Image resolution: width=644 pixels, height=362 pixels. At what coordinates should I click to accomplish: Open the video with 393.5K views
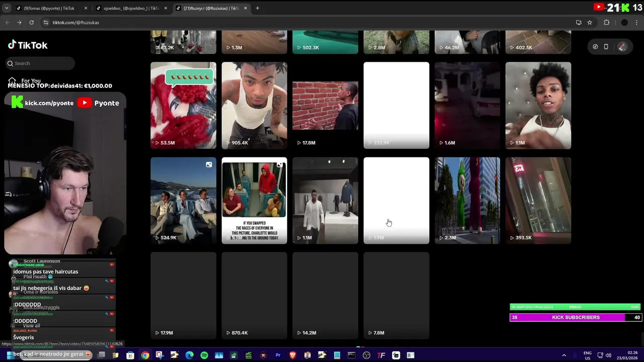pos(538,200)
